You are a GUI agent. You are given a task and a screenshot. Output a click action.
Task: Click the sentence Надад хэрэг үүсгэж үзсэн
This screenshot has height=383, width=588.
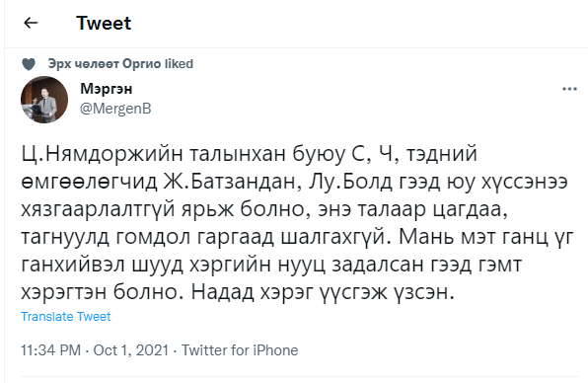point(323,292)
